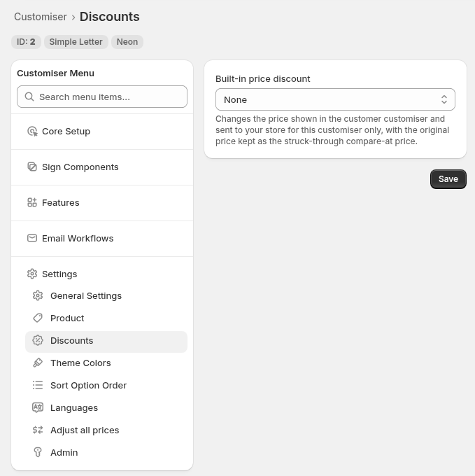Click the Simple Letter tag badge
The image size is (475, 476).
(76, 42)
